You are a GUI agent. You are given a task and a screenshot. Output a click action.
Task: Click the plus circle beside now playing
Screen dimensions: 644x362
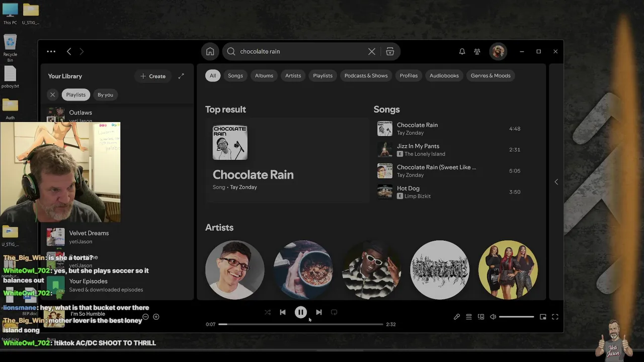tap(156, 317)
